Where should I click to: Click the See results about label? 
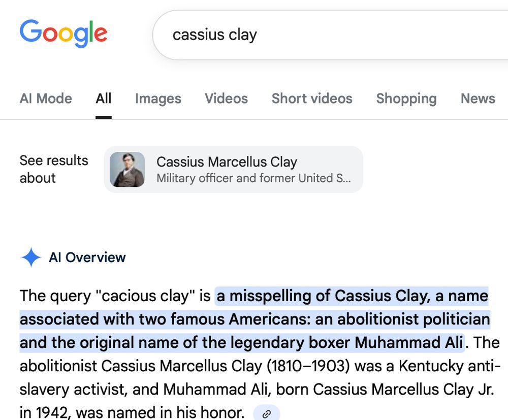[x=53, y=169]
